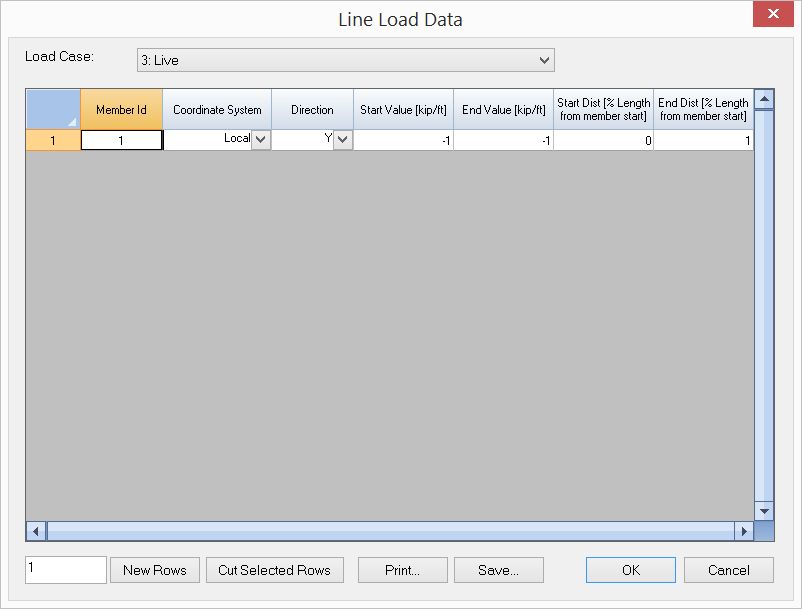Click the row count input field
Screen dimensions: 802x609
[65, 570]
